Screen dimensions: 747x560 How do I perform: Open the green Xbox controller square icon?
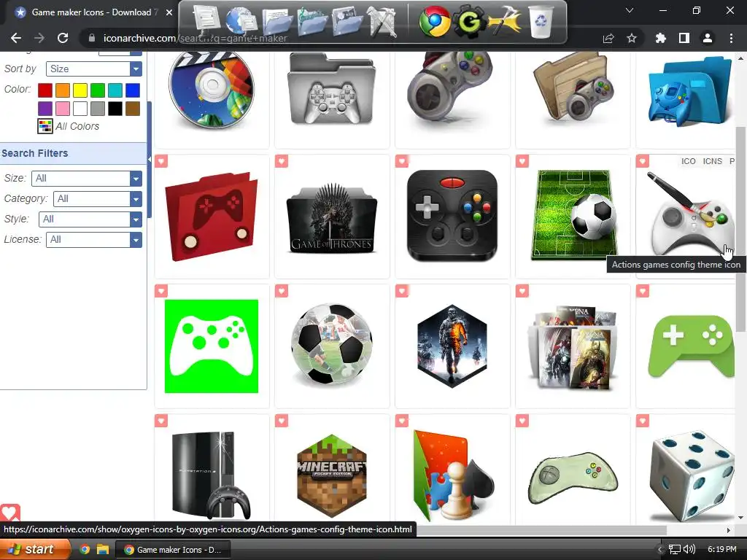(x=212, y=346)
